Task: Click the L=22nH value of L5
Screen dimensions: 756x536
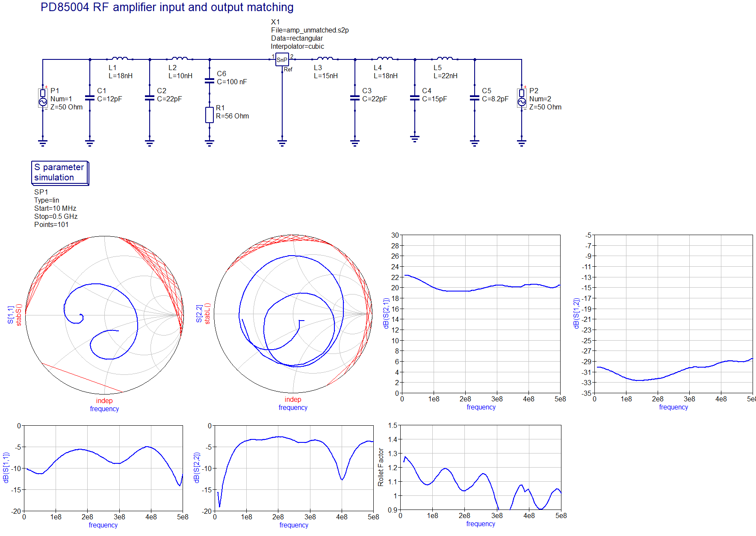Action: (445, 76)
